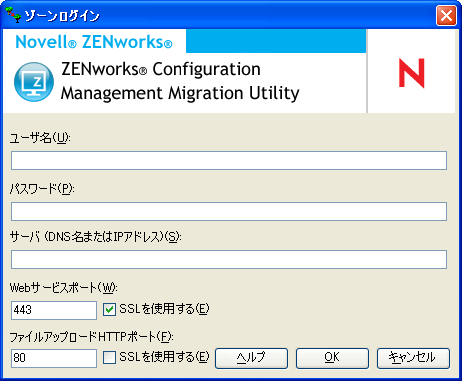Click the Novell ZENworks banner text
This screenshot has width=462, height=381.
(x=94, y=42)
